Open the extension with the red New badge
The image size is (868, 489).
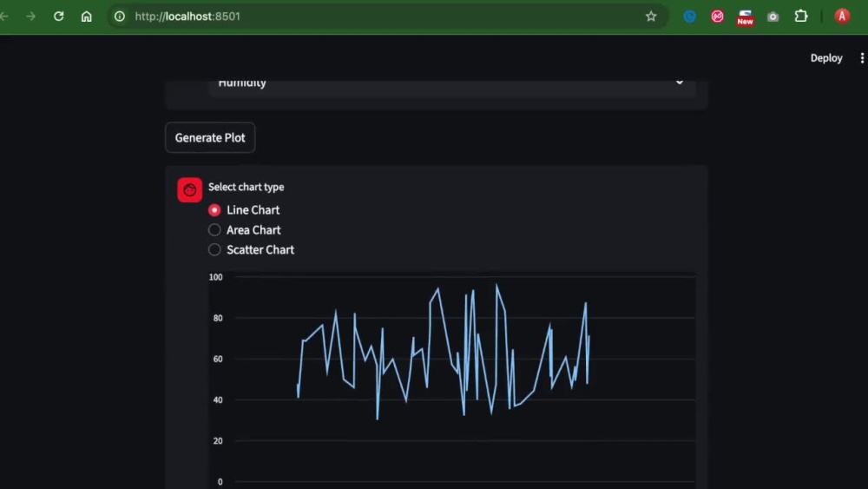(x=745, y=17)
